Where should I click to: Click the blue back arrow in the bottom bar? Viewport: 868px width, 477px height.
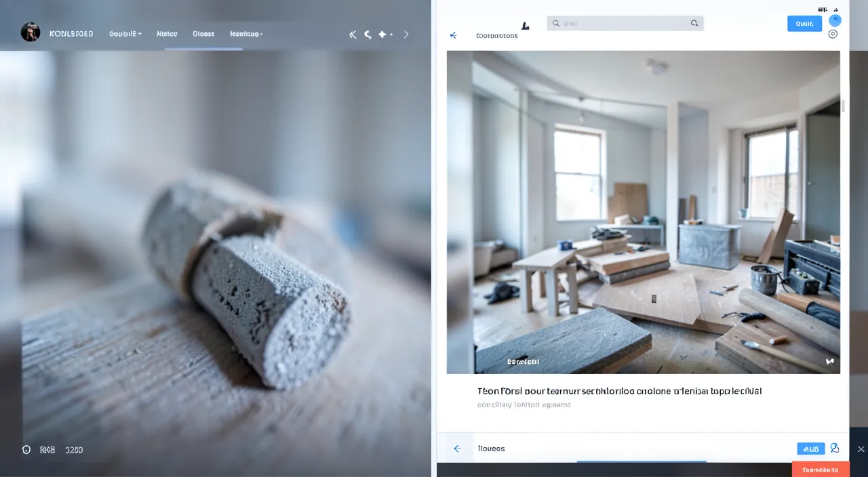(457, 449)
